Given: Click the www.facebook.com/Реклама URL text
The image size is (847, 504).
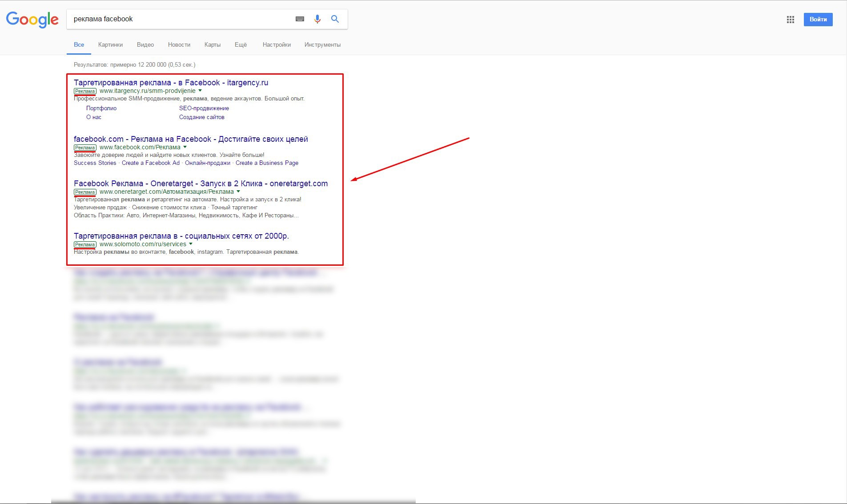Looking at the screenshot, I should click(140, 147).
